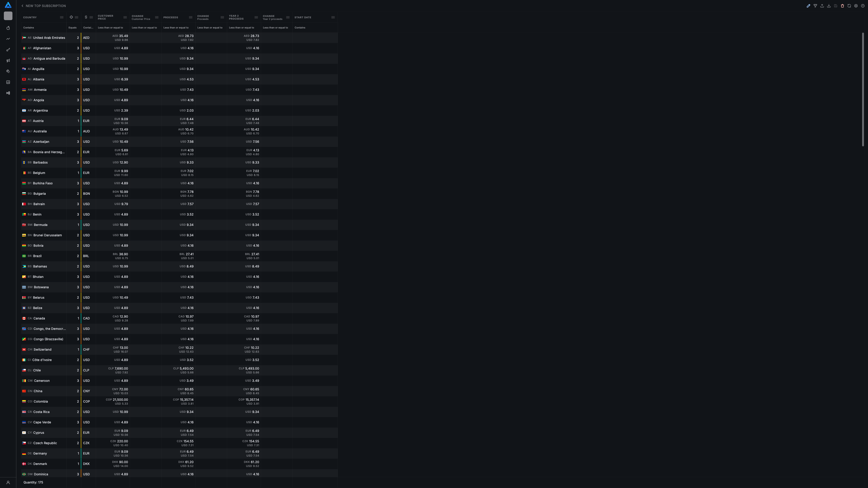Click the refresh sync icon
Image resolution: width=868 pixels, height=488 pixels.
click(849, 6)
